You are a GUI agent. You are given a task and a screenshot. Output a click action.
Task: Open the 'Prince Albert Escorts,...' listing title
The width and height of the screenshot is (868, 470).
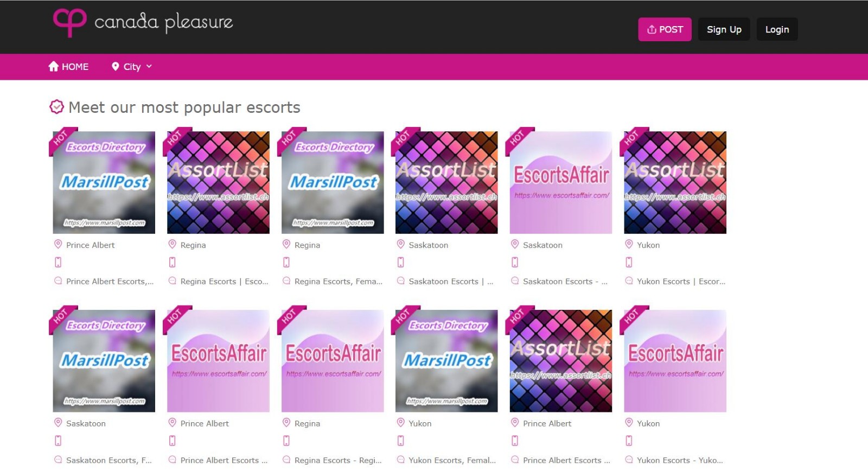click(x=110, y=281)
